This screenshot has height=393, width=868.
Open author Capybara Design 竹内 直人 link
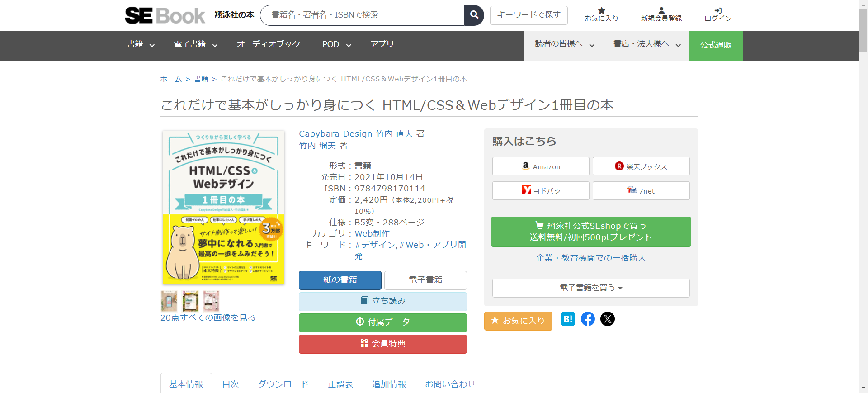pos(356,134)
